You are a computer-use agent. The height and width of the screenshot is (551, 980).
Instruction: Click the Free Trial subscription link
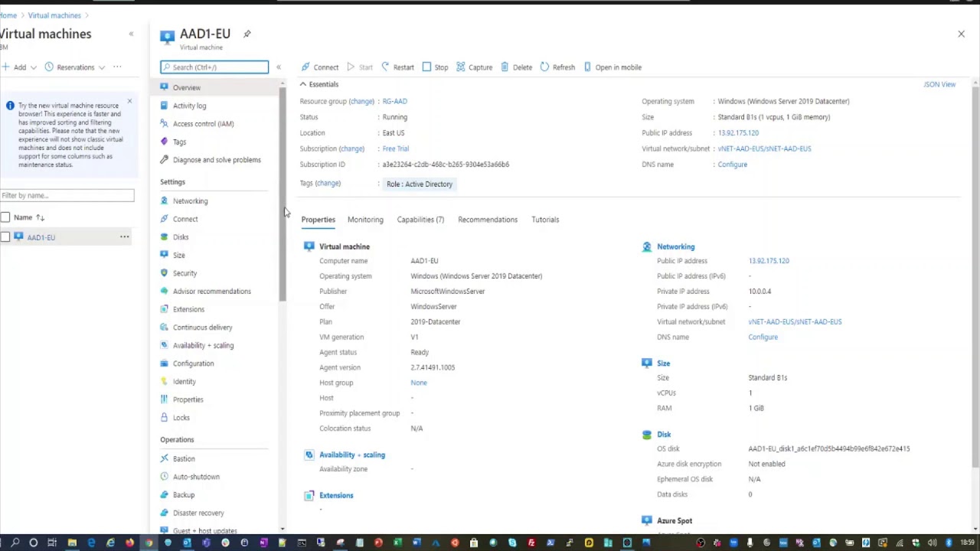click(x=396, y=148)
